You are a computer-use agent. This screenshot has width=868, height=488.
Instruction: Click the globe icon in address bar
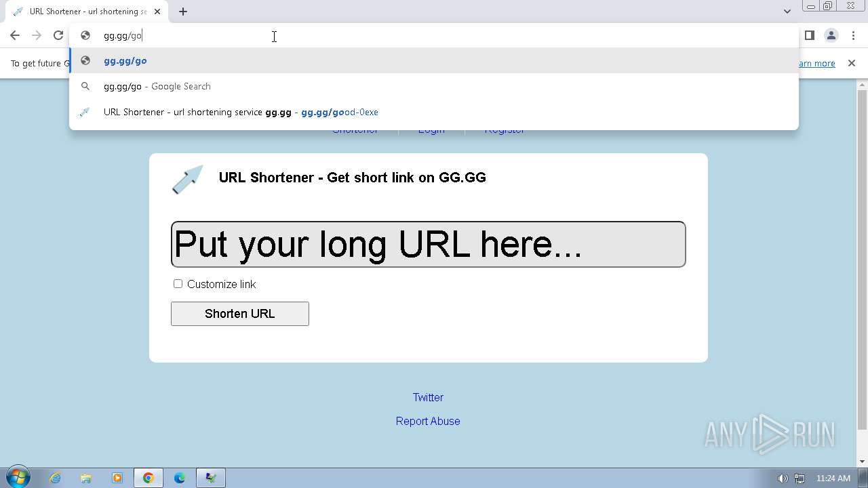[85, 35]
